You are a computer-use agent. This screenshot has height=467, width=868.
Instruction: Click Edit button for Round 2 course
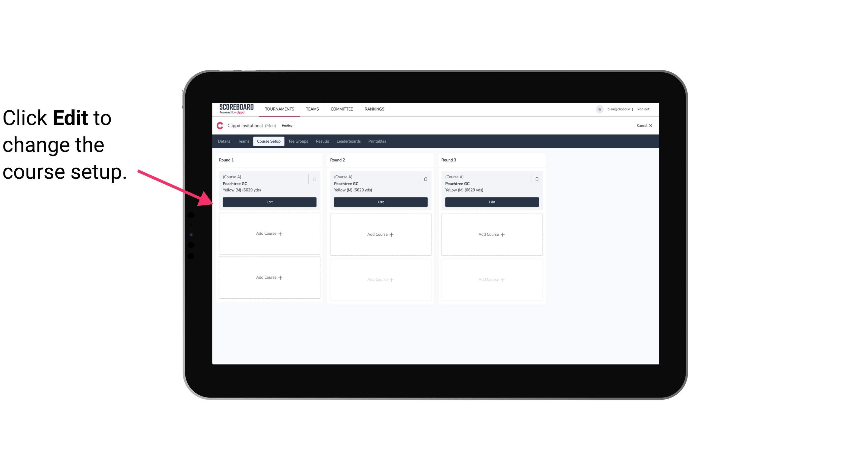(380, 202)
